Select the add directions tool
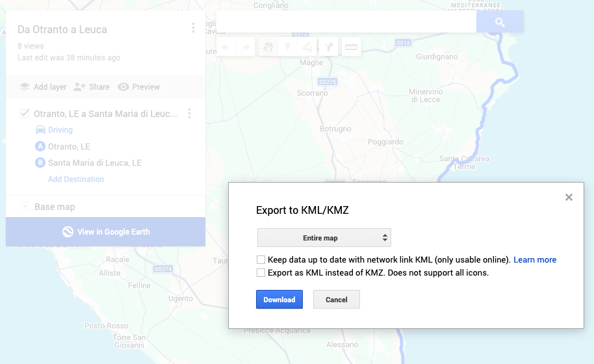594x364 pixels. point(328,47)
